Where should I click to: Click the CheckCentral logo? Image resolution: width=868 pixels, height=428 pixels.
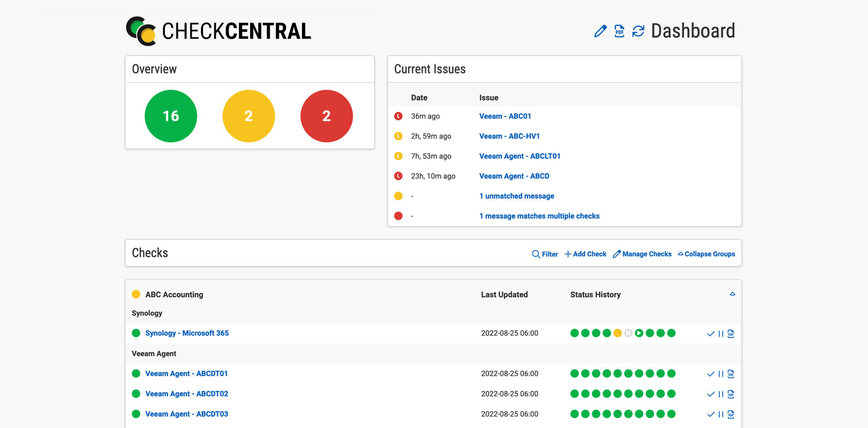coord(219,31)
